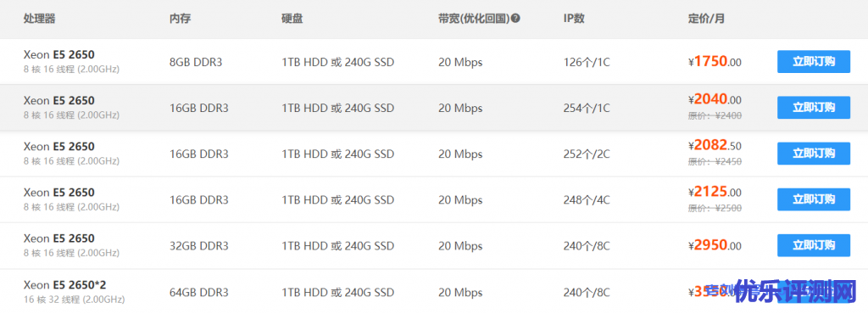Viewport: 868px width, 314px height.
Task: Click the ¥1750.00 price text
Action: click(x=715, y=61)
